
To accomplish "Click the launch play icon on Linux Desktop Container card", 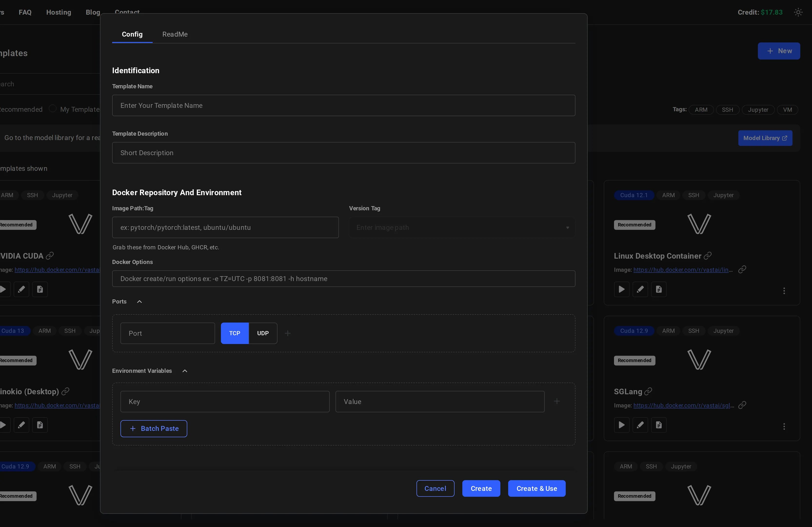I will pyautogui.click(x=622, y=289).
